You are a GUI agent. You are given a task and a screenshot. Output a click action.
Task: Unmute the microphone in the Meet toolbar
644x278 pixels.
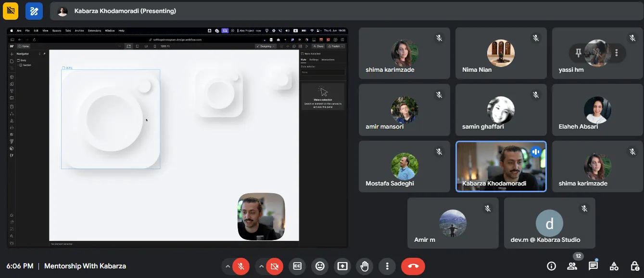241,266
